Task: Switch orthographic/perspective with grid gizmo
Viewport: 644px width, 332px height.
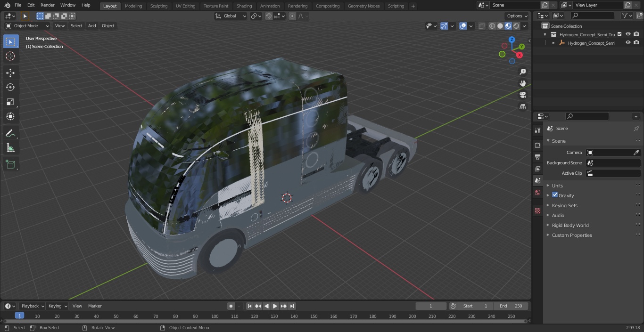Action: coord(522,107)
